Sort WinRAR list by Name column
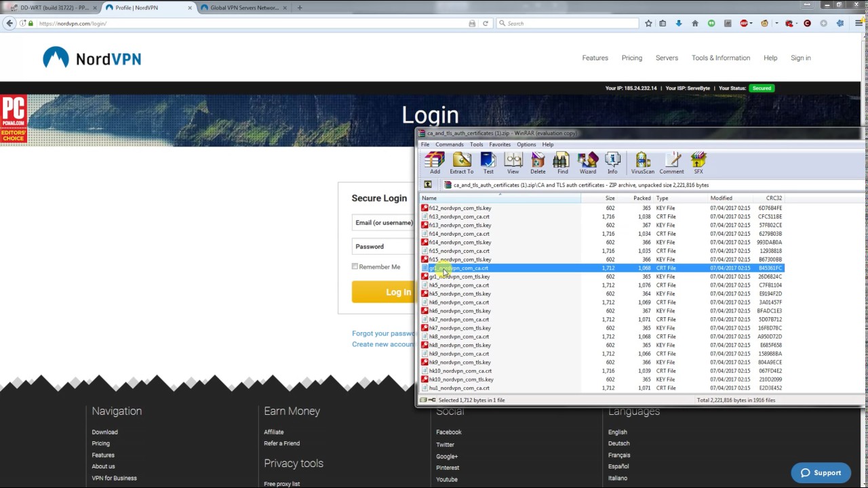868x488 pixels. pyautogui.click(x=500, y=198)
